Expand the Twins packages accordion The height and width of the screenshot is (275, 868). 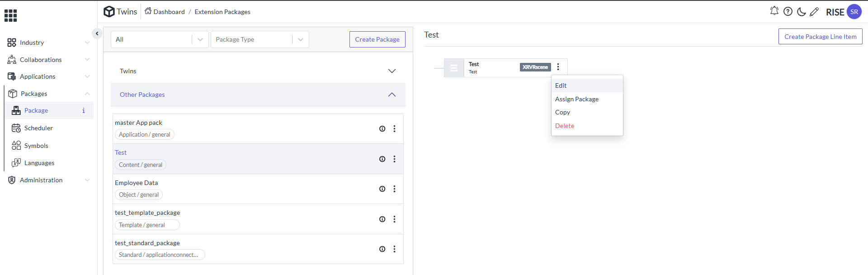392,71
